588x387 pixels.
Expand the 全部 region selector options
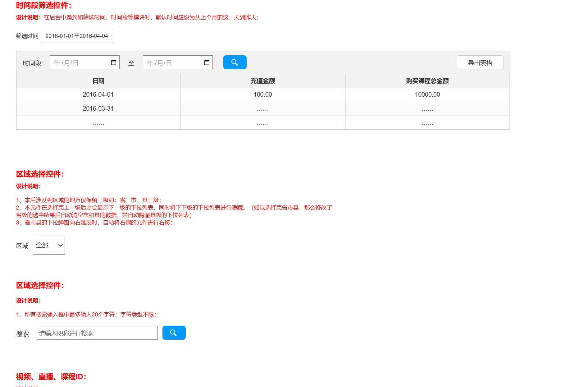[48, 245]
